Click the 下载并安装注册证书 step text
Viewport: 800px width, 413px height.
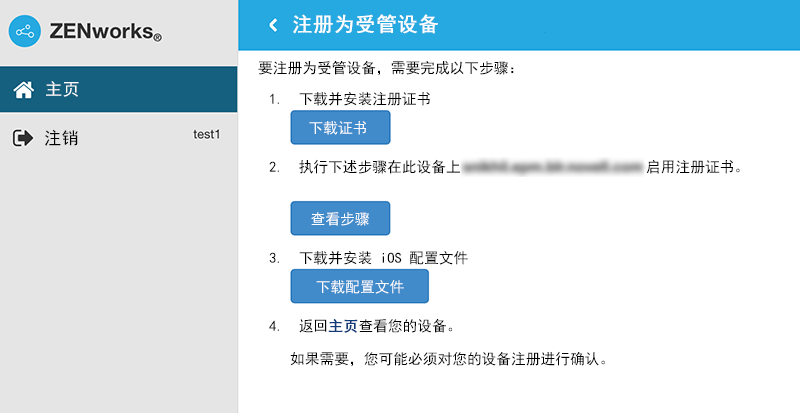point(366,100)
